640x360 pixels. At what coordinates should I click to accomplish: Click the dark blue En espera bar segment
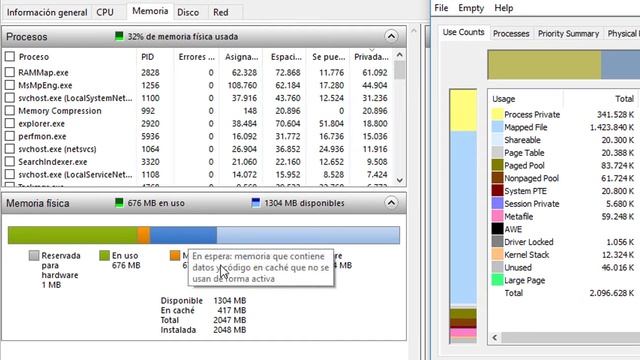(x=183, y=235)
